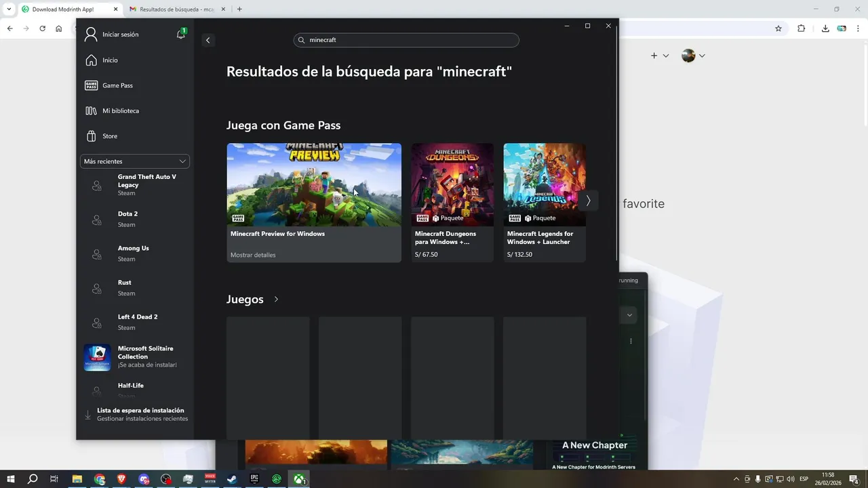Screen dimensions: 868x488
Task: Open a new Chrome tab
Action: tap(239, 9)
